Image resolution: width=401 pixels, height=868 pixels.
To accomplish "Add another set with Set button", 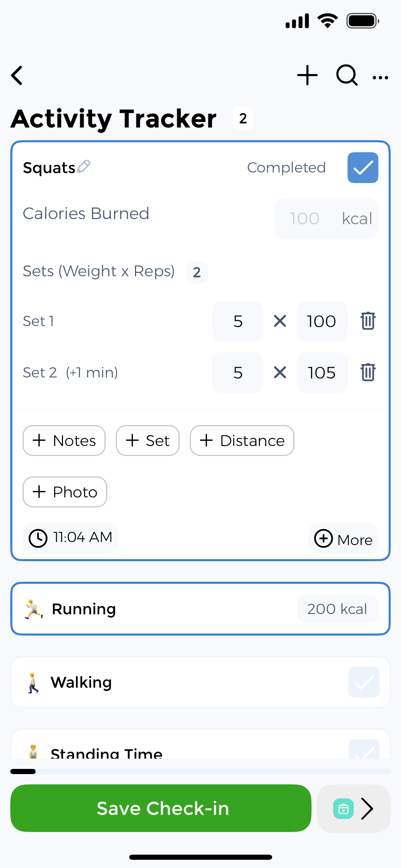I will (147, 441).
